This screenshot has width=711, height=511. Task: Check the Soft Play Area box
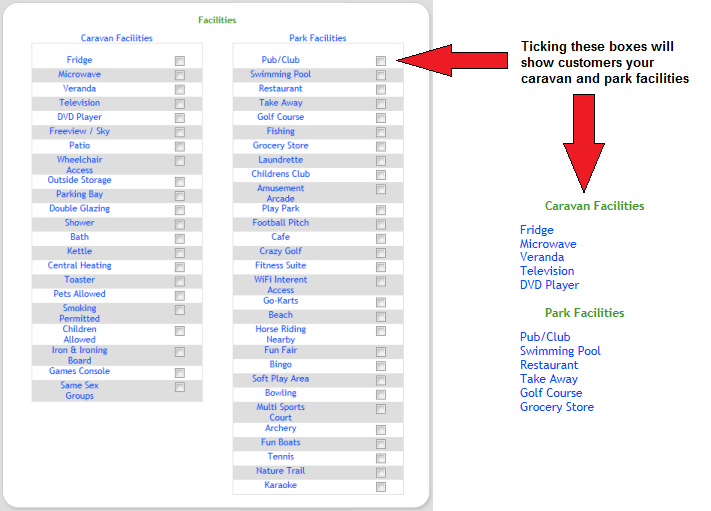pos(381,380)
